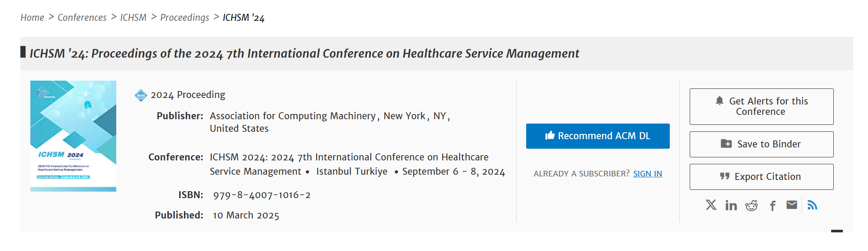Open the ICHSM 2024 conference name link
The width and height of the screenshot is (868, 251).
[349, 157]
